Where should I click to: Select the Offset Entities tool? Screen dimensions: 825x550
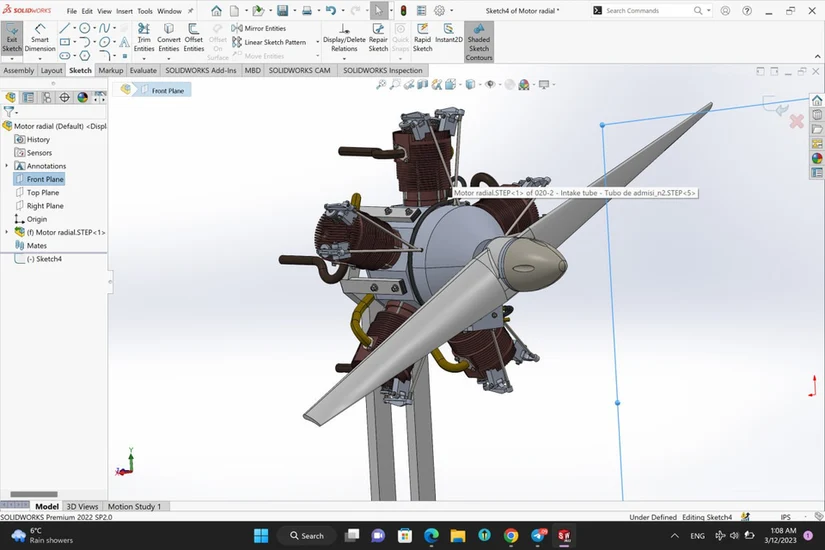click(x=194, y=38)
